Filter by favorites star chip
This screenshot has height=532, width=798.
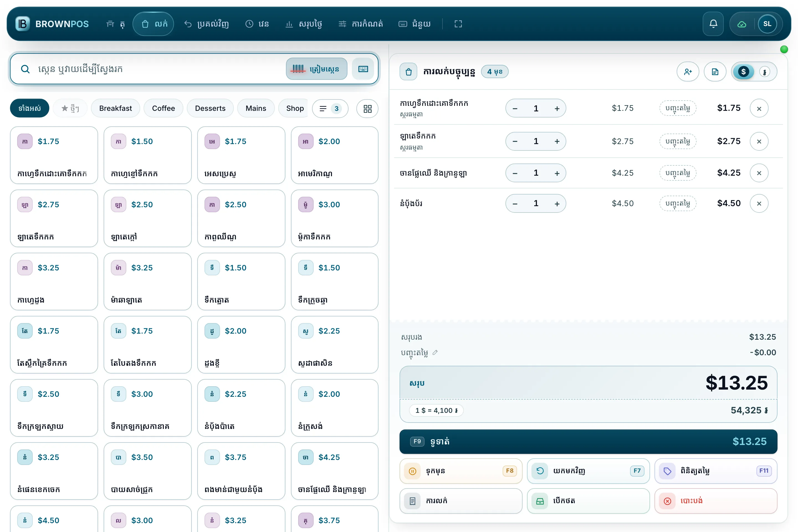(70, 108)
